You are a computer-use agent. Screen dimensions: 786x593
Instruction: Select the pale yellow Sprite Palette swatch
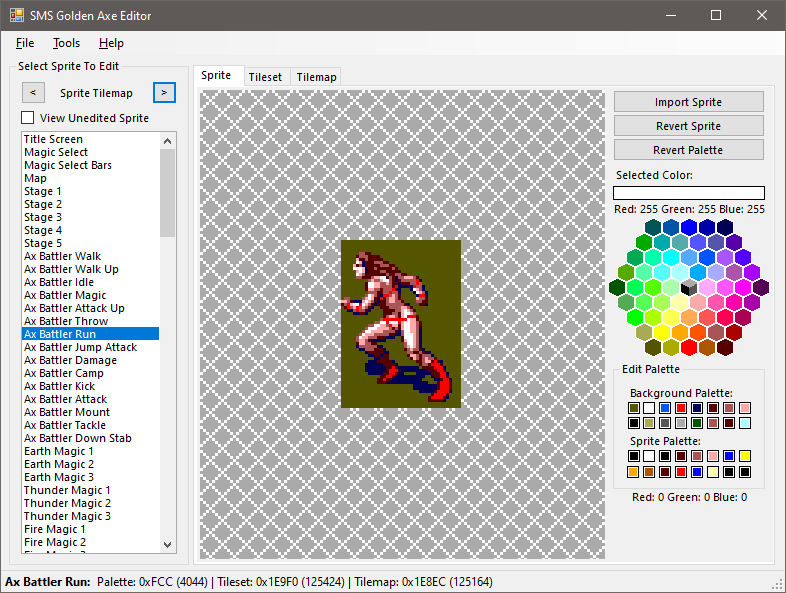point(713,472)
